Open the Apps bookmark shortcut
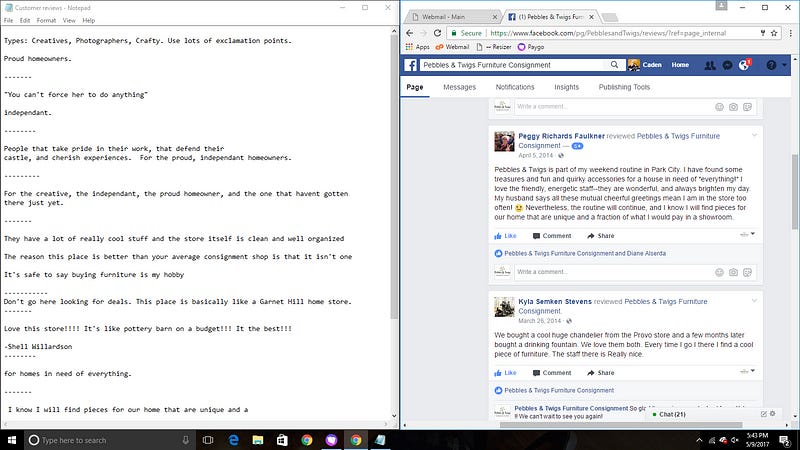The image size is (800, 450). [417, 47]
